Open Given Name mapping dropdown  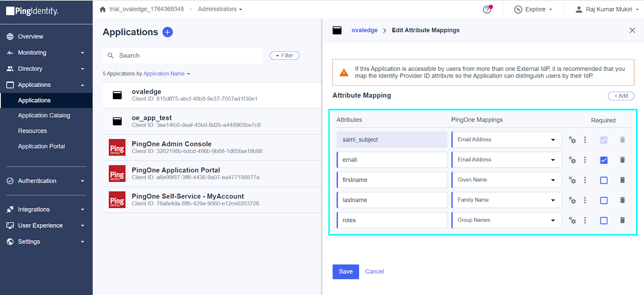(x=507, y=180)
